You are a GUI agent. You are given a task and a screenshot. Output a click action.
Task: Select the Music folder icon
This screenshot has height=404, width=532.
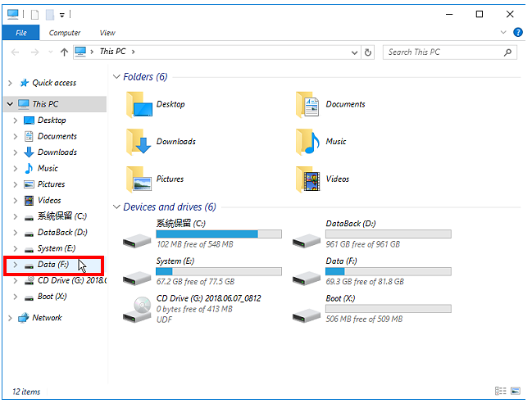307,142
